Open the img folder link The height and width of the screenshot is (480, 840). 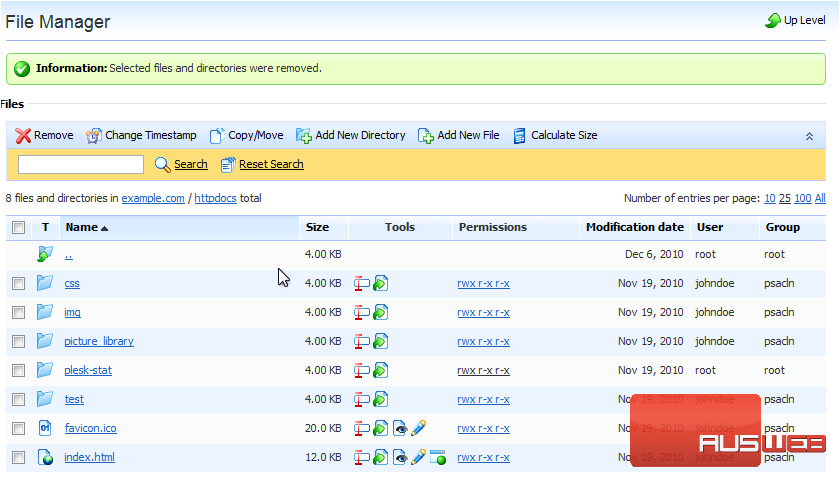pos(72,312)
